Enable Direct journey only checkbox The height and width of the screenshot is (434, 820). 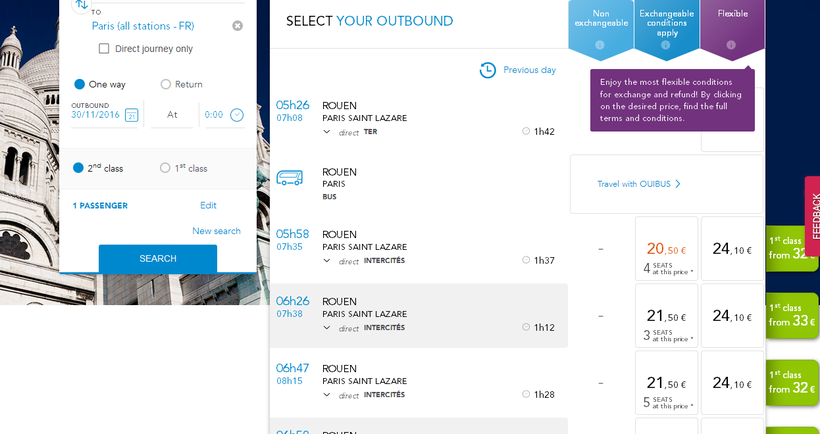point(104,49)
